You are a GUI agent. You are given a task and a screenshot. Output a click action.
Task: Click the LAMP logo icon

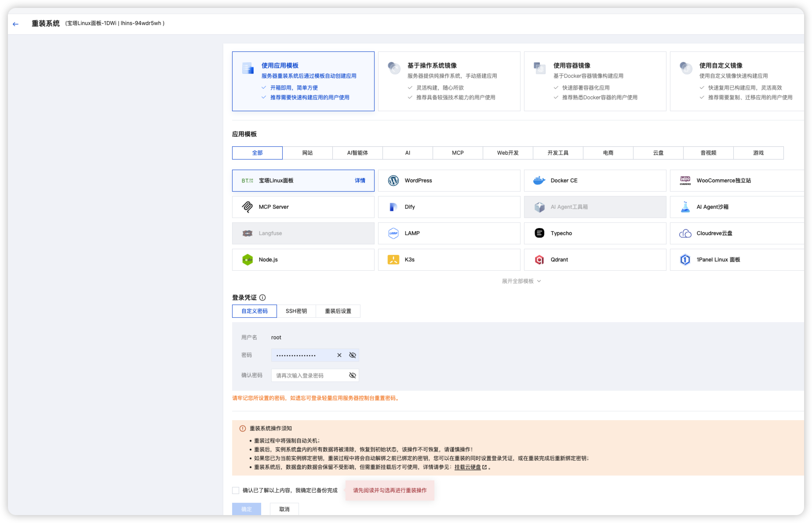coord(393,233)
